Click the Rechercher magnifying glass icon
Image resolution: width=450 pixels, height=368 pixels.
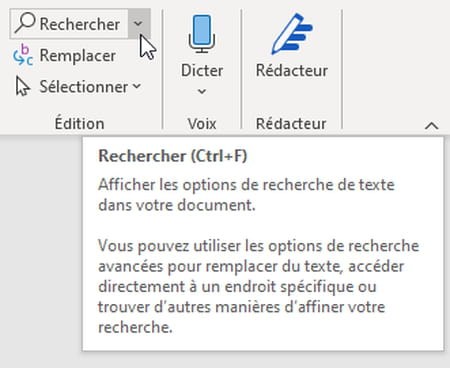[x=25, y=23]
